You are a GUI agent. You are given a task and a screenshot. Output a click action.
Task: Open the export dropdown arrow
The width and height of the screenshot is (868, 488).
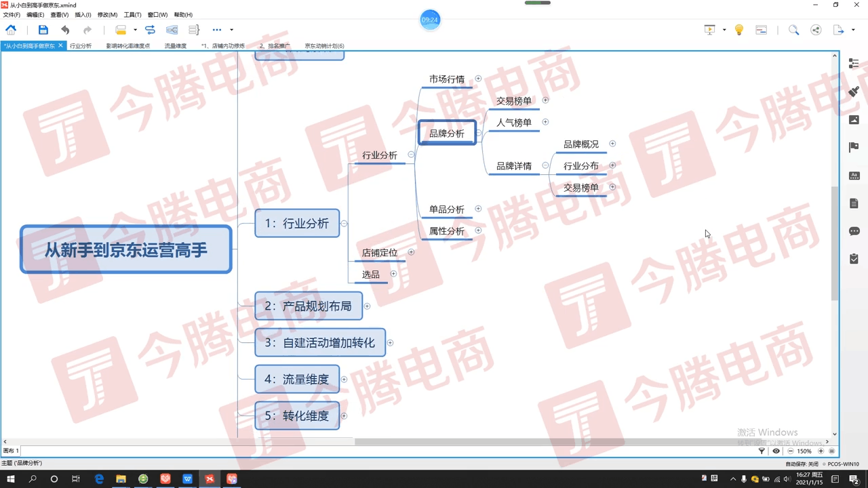(853, 30)
